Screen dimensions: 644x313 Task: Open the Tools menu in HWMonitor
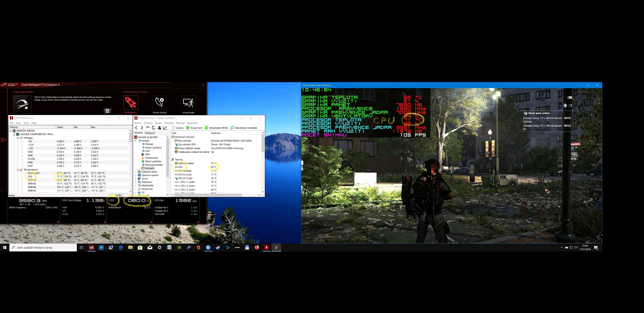(26, 123)
